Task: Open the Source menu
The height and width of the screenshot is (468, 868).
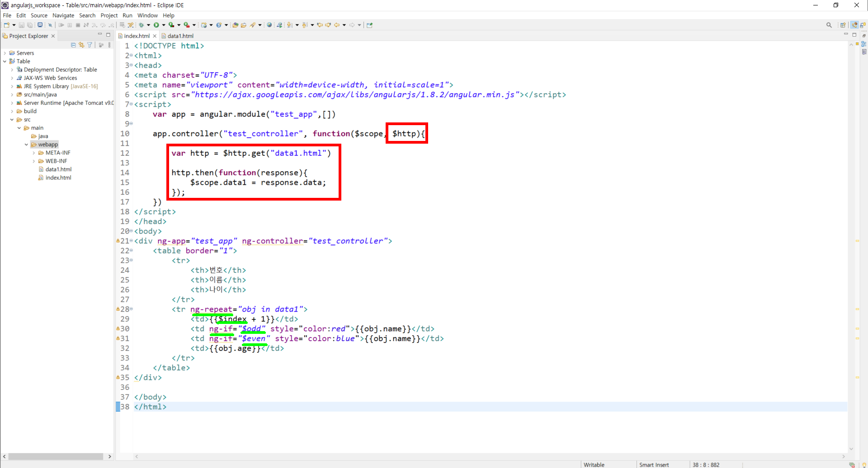Action: (39, 15)
